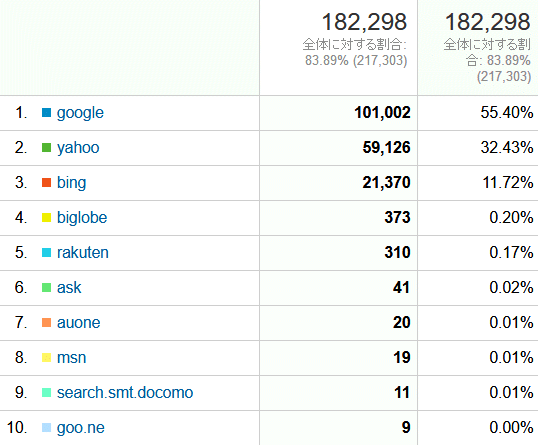Click the blue swatch beside google
Image resolution: width=538 pixels, height=445 pixels.
[x=46, y=113]
